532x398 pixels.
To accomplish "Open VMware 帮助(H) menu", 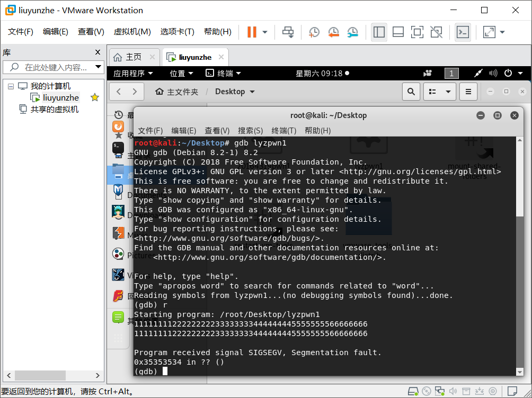I will pyautogui.click(x=217, y=32).
